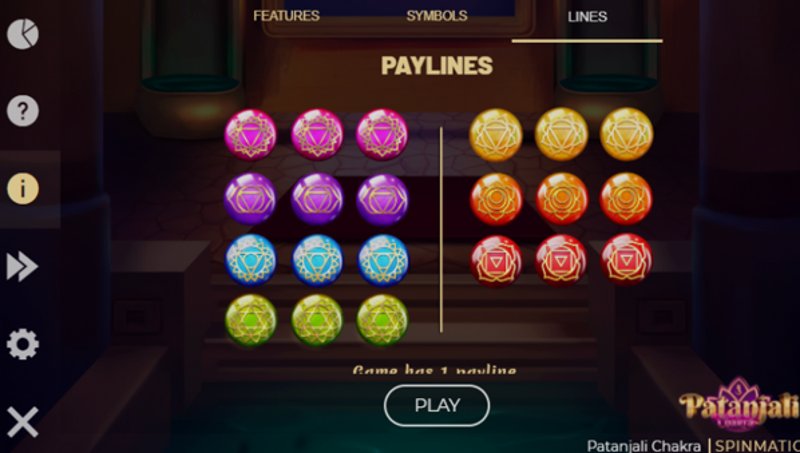The width and height of the screenshot is (800, 453).
Task: Switch to the FEATURES tab
Action: pyautogui.click(x=287, y=16)
